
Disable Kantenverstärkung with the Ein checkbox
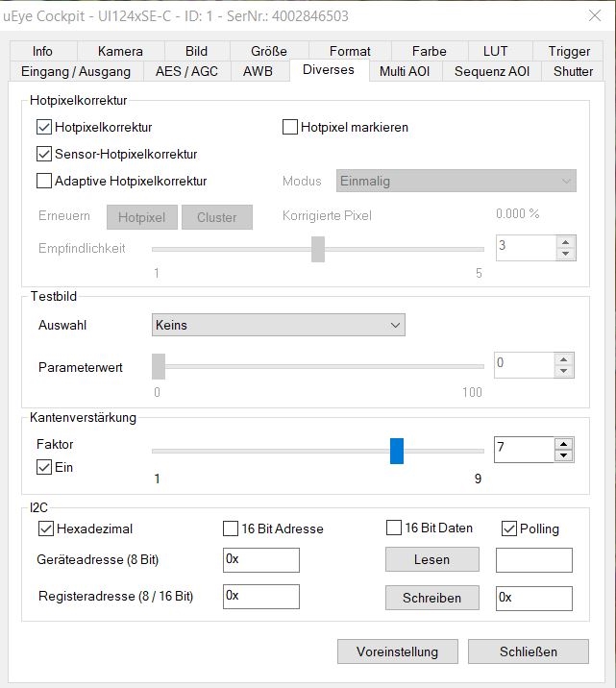[x=44, y=468]
